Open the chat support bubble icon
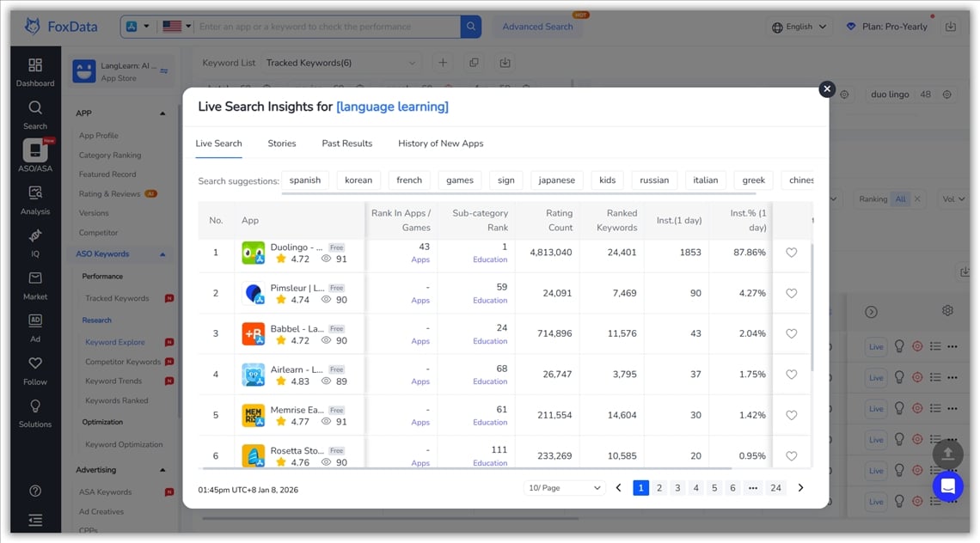980x543 pixels. (947, 486)
